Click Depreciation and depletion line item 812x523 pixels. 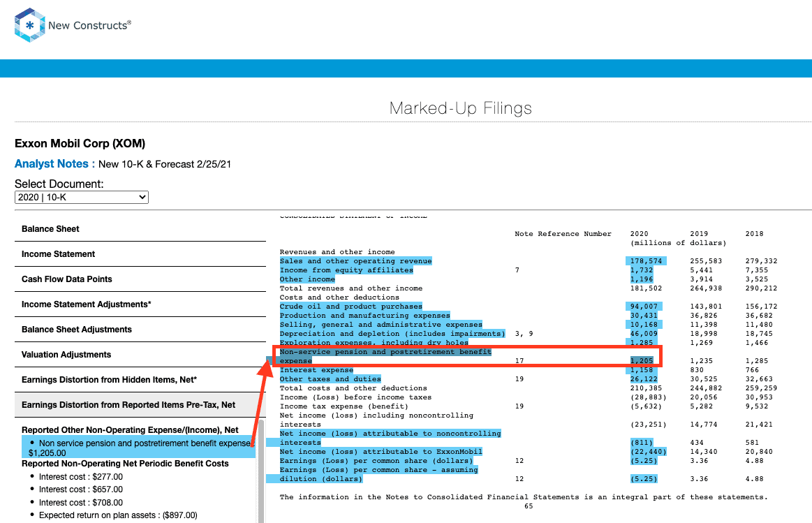tap(392, 334)
